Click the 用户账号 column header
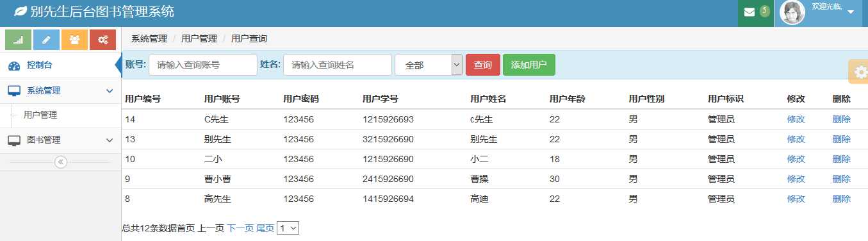Screen dimensions: 868x241 [222, 99]
